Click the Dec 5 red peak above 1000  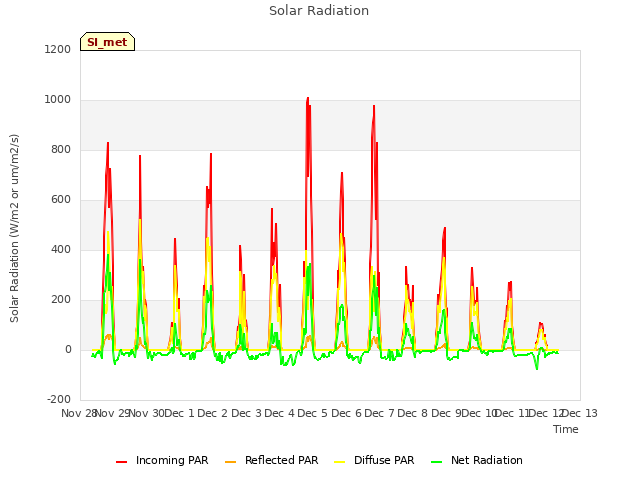(308, 99)
